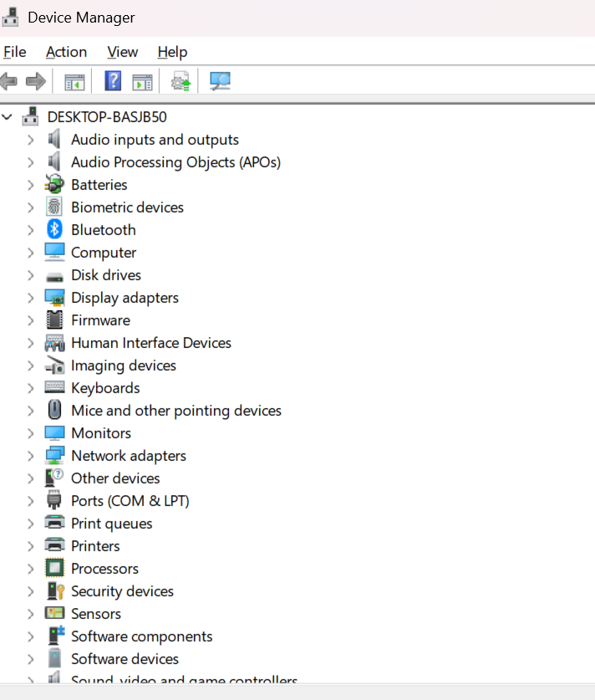
Task: Open the Help menu
Action: point(172,52)
